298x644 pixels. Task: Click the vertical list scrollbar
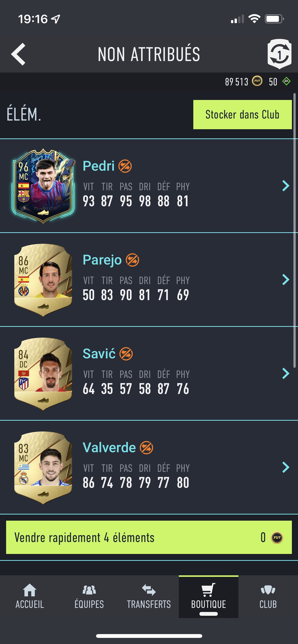[294, 230]
